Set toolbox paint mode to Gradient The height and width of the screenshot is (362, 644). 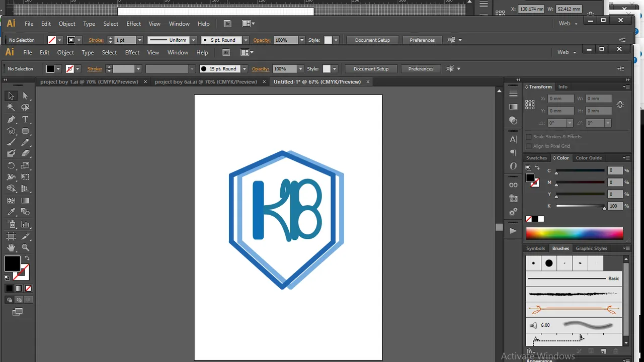[x=19, y=289]
